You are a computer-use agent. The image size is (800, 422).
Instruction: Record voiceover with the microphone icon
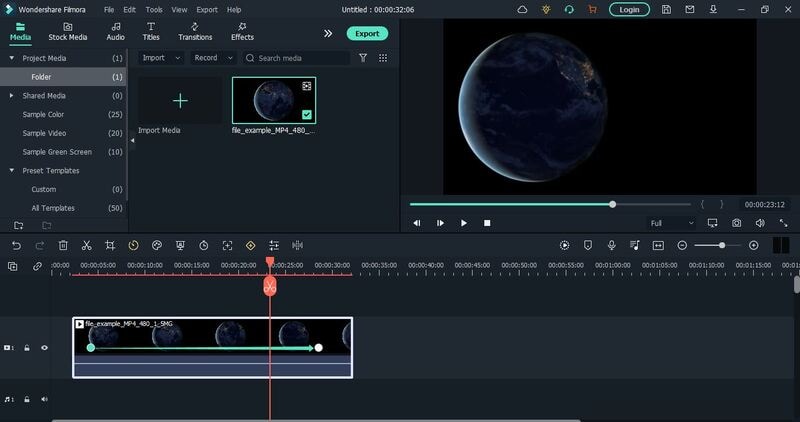pyautogui.click(x=611, y=245)
